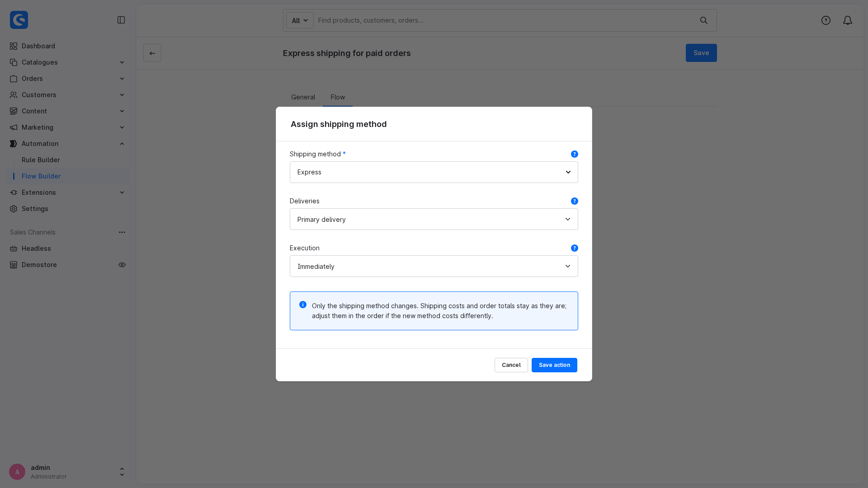The width and height of the screenshot is (868, 488).
Task: Open the Marketing menu item
Action: pyautogui.click(x=68, y=127)
